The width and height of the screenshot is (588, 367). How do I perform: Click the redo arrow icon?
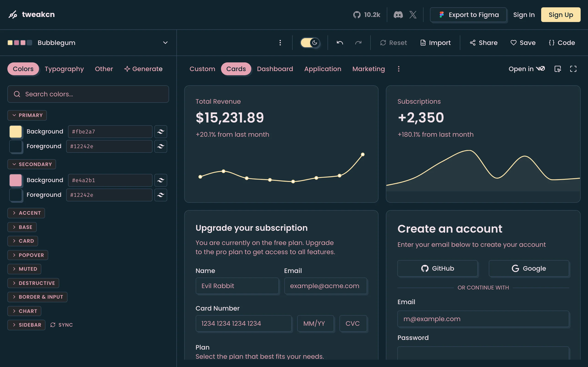(x=358, y=43)
